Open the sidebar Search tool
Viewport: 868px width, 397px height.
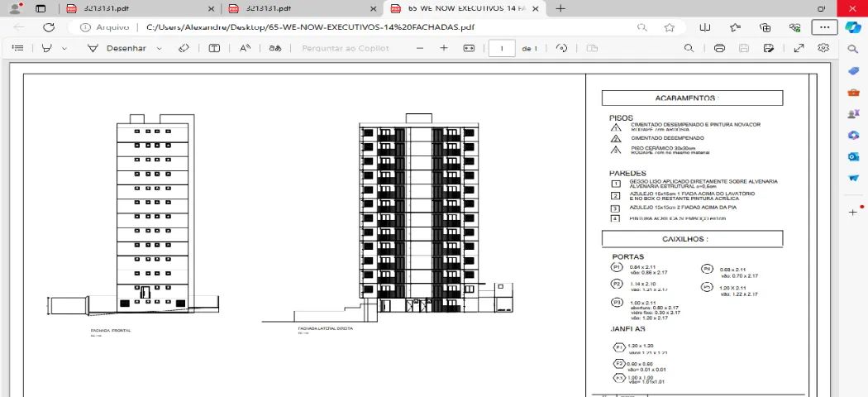tap(853, 50)
